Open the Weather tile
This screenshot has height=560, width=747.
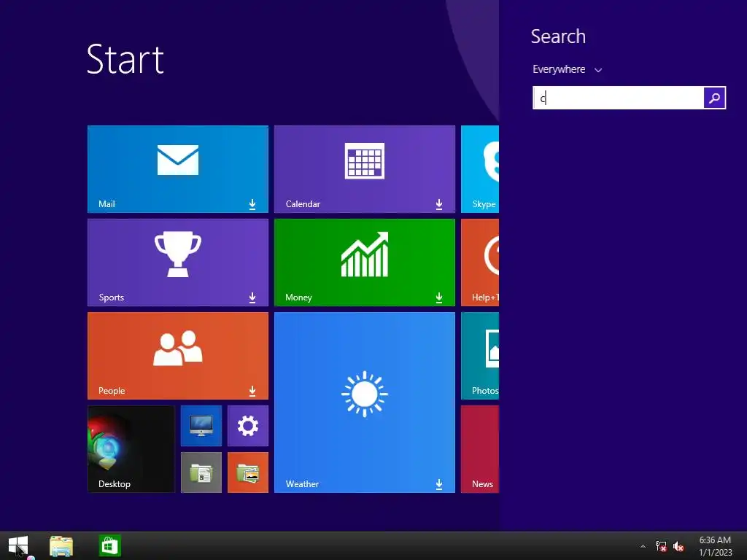click(x=365, y=402)
